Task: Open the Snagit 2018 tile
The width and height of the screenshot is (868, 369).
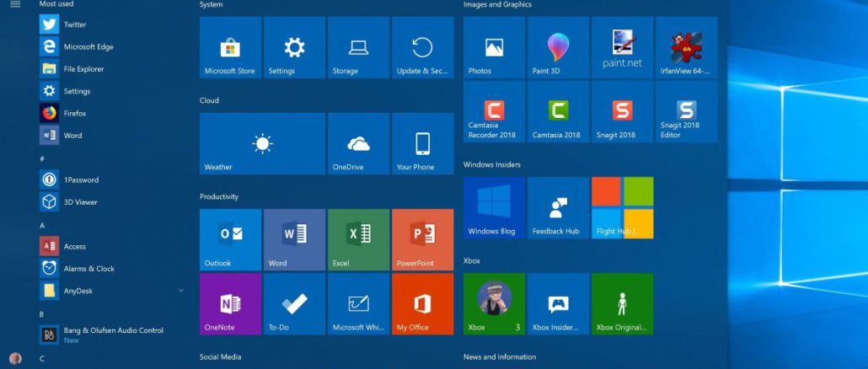Action: (623, 112)
